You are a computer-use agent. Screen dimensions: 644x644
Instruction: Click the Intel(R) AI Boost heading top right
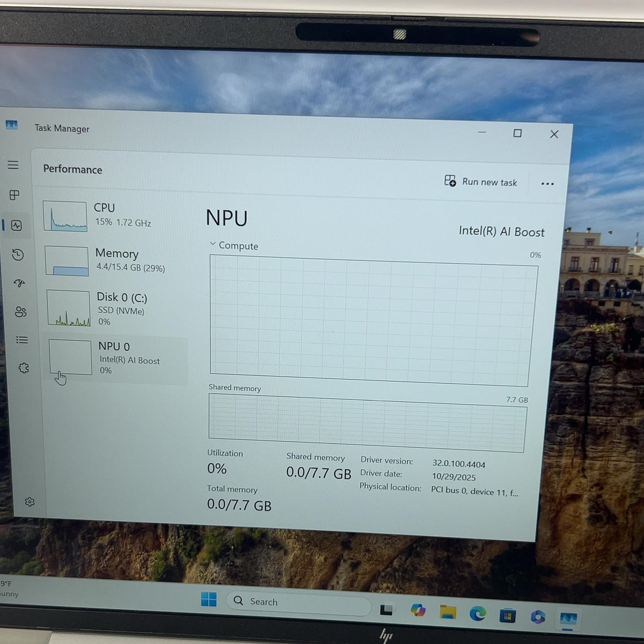[x=502, y=231]
